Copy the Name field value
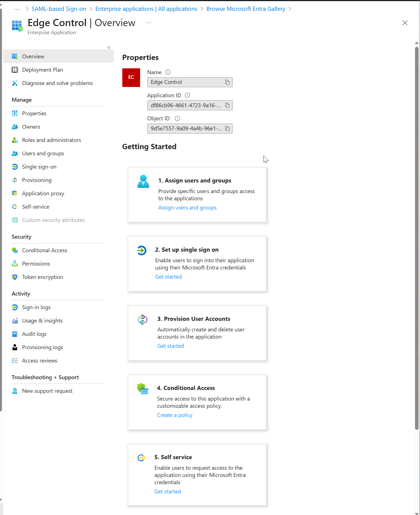 pyautogui.click(x=227, y=82)
